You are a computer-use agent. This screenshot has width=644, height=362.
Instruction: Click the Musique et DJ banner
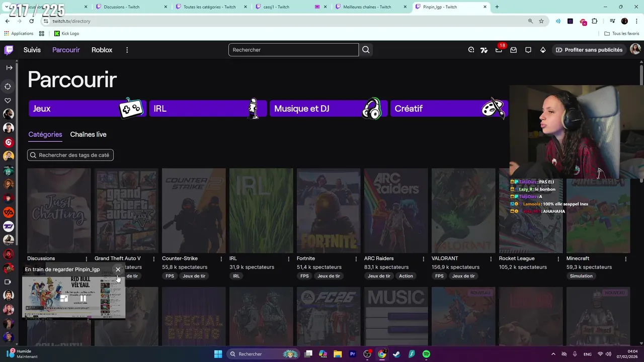point(329,109)
